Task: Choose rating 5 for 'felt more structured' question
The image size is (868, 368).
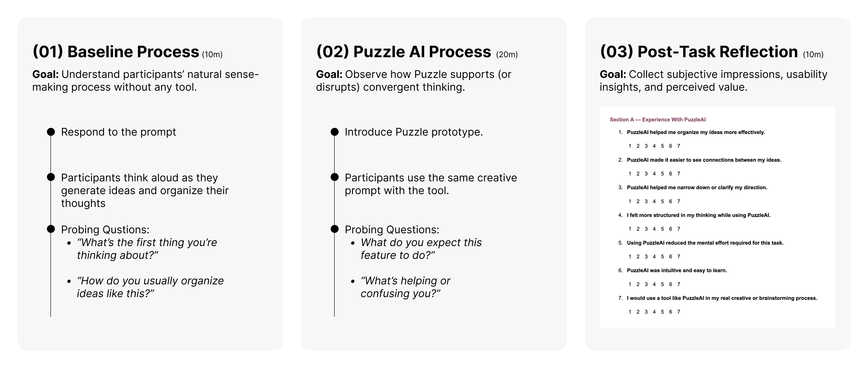Action: tap(662, 229)
